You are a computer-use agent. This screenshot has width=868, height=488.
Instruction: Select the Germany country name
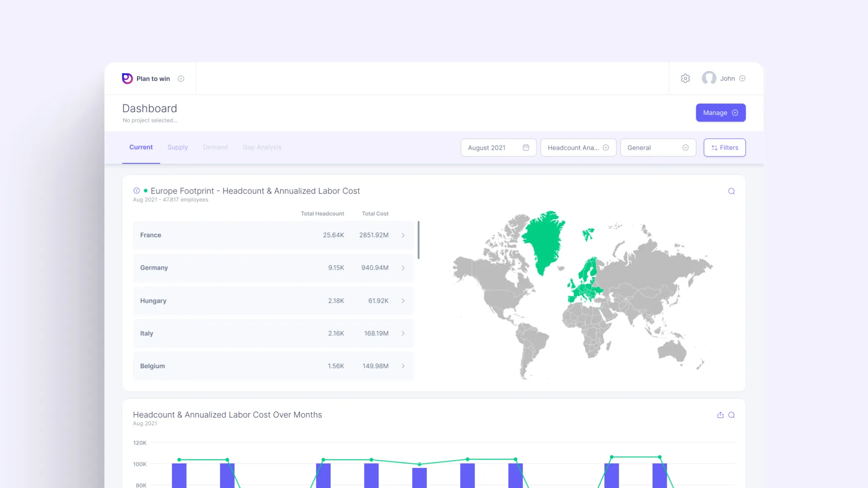[x=154, y=267]
